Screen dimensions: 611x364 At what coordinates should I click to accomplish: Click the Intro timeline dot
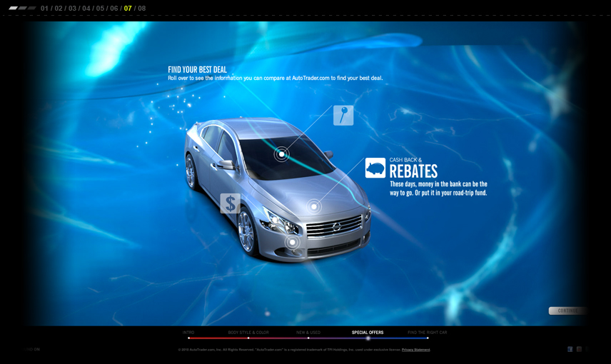[x=188, y=338]
